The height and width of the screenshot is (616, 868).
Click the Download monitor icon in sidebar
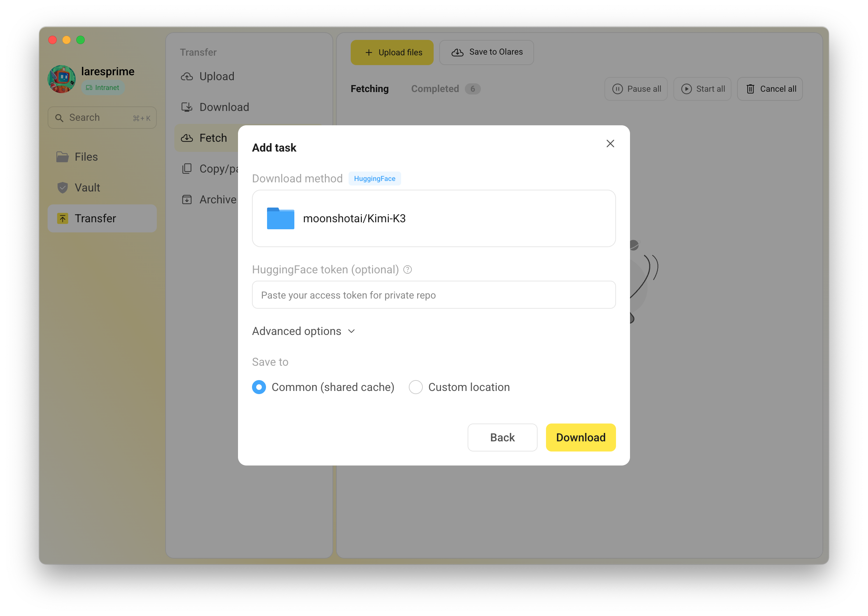point(187,107)
